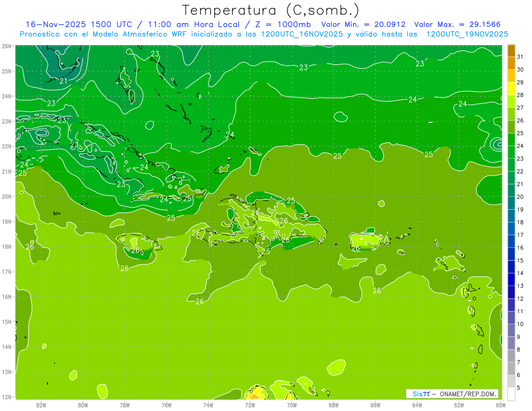Click the "20N" latitude axis label
The width and height of the screenshot is (532, 411).
click(7, 196)
